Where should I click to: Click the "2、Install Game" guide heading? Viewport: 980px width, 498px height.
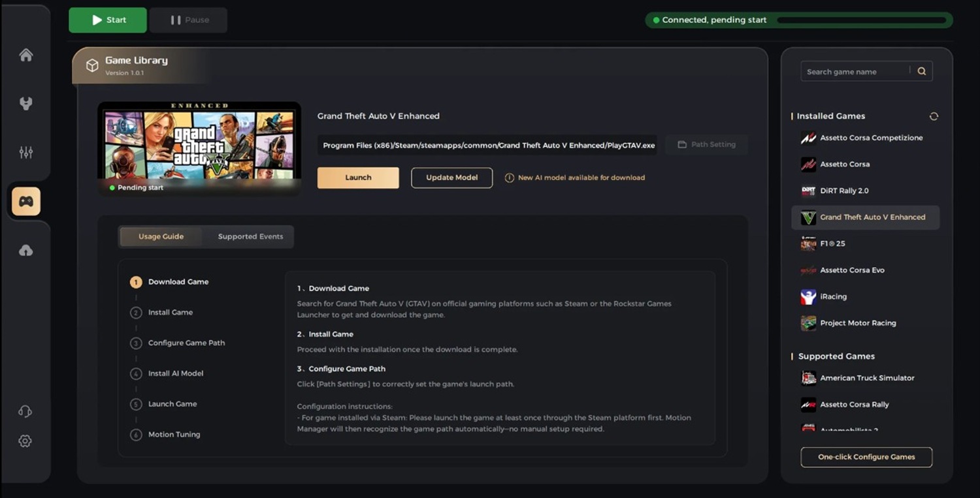[x=325, y=334]
